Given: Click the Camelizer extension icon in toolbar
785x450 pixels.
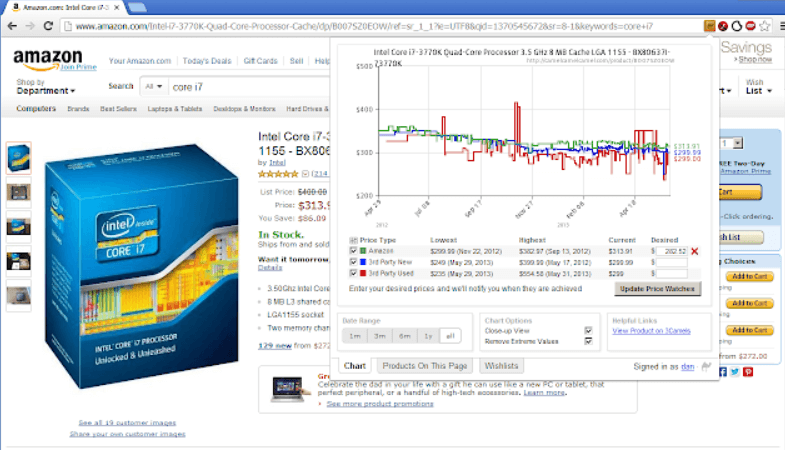Looking at the screenshot, I should 709,26.
